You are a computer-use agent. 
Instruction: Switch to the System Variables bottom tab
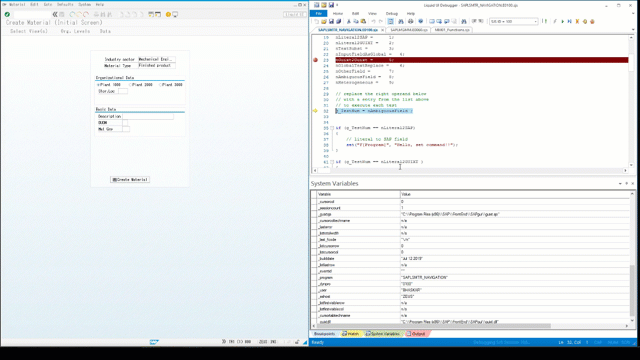tap(382, 334)
